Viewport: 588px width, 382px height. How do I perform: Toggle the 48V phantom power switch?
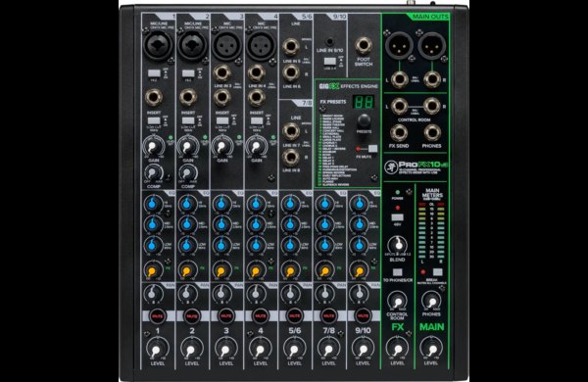point(397,217)
